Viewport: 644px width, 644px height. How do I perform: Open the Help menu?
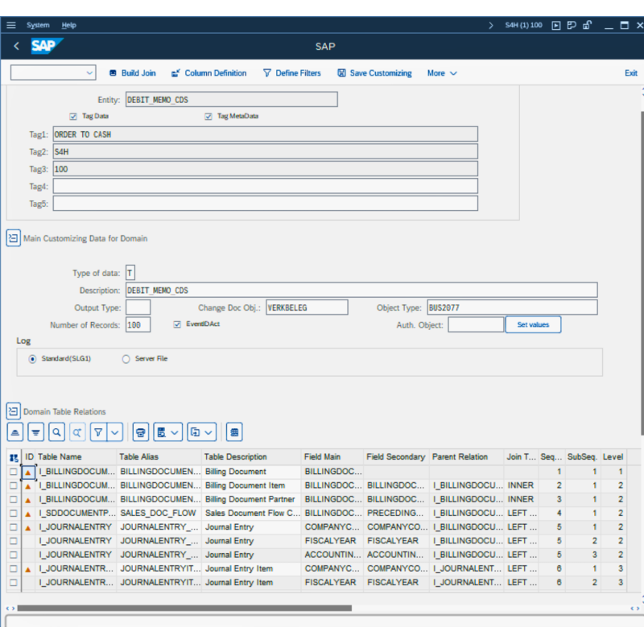coord(69,25)
